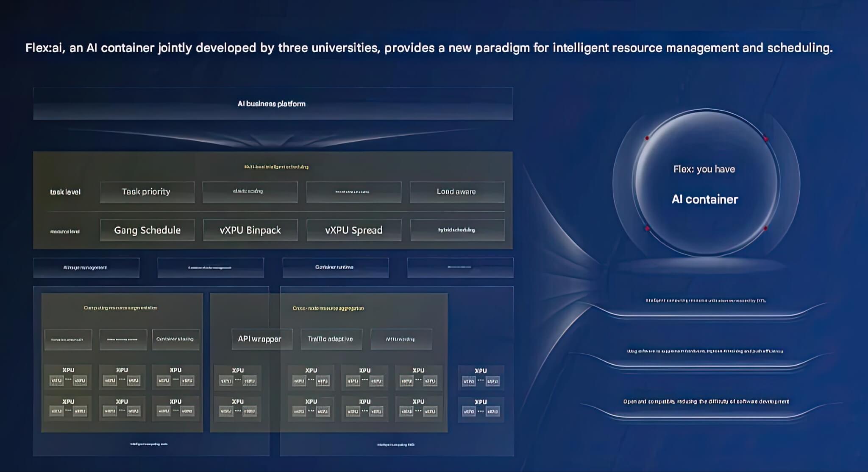Click a red marker dot on the container circle
This screenshot has width=868, height=472.
647,137
